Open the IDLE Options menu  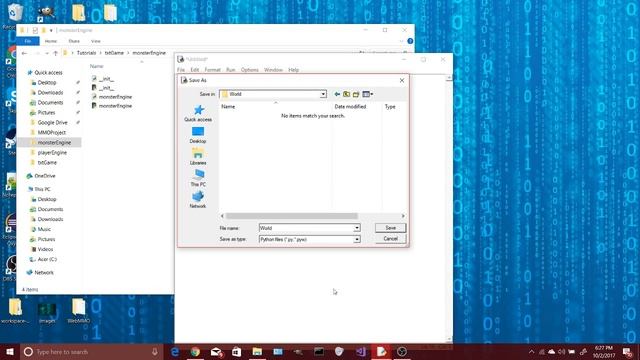pos(250,70)
